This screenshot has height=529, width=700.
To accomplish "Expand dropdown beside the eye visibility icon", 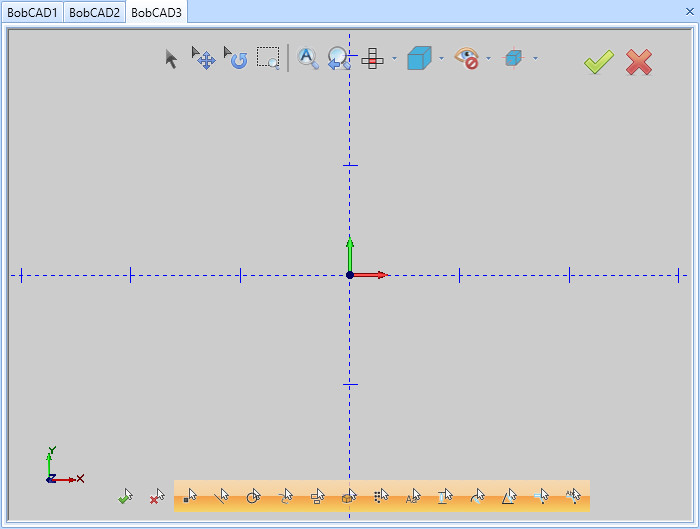I will tap(489, 59).
